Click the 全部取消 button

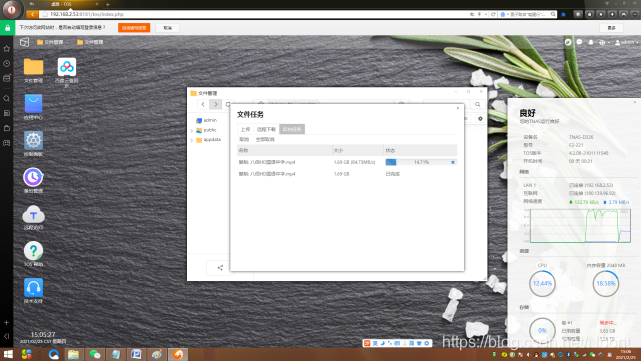[x=265, y=139]
